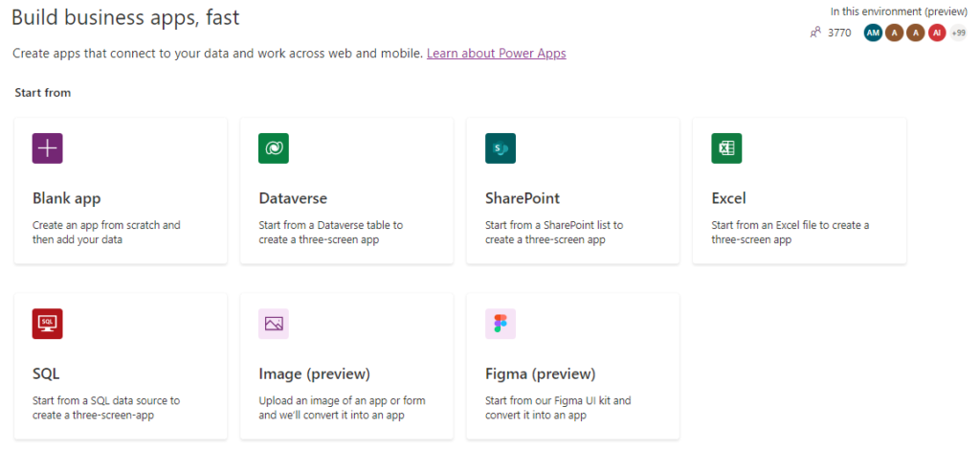Select the SharePoint card title

coord(523,199)
